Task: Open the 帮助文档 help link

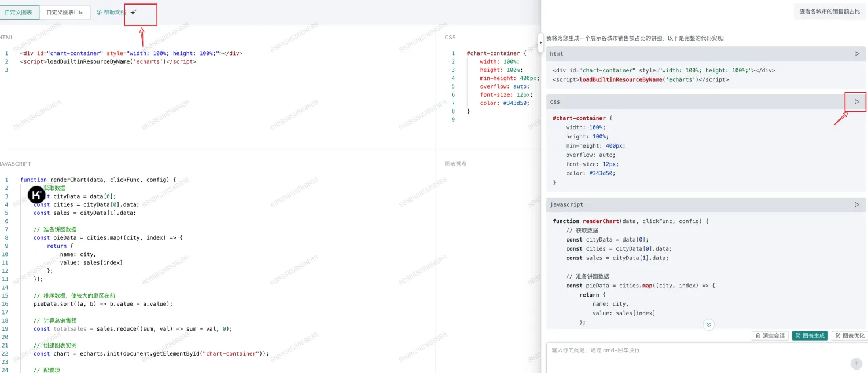Action: 111,12
